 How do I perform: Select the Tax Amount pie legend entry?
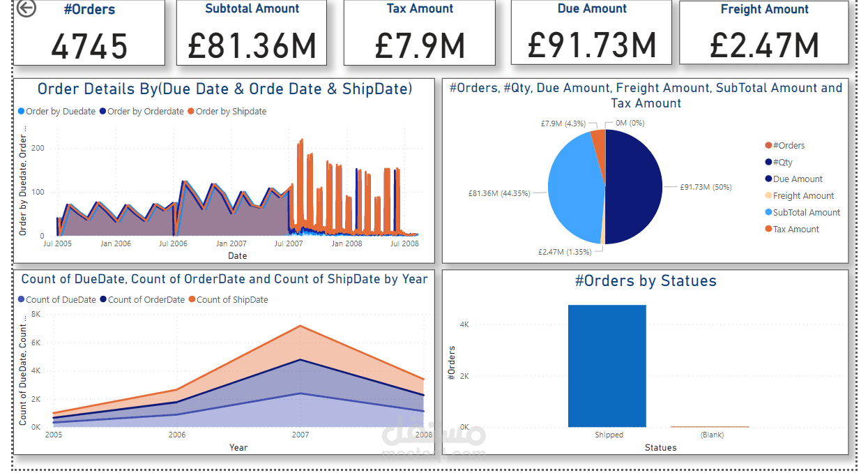tap(791, 230)
